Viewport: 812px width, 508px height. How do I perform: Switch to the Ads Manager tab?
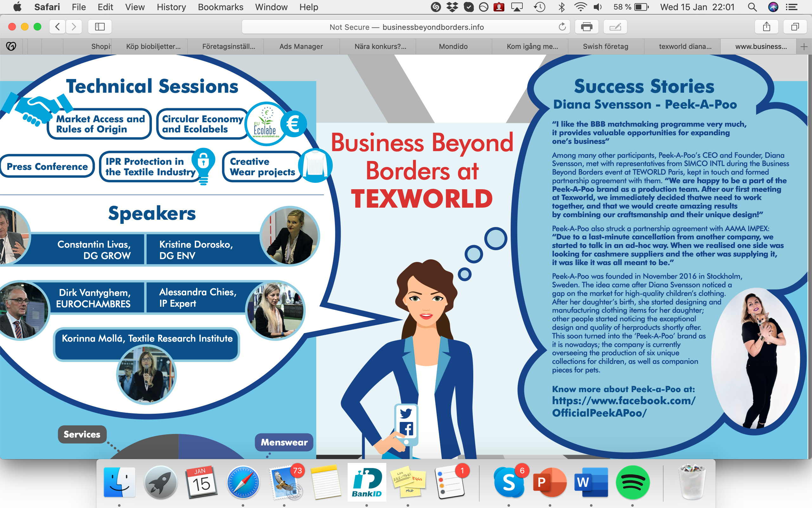pos(301,47)
